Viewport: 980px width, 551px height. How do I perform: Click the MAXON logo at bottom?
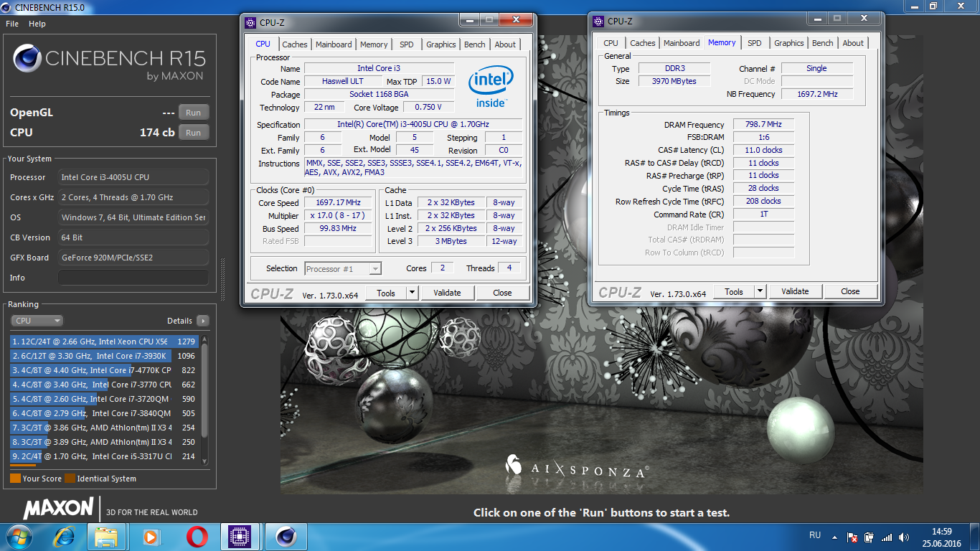coord(59,509)
